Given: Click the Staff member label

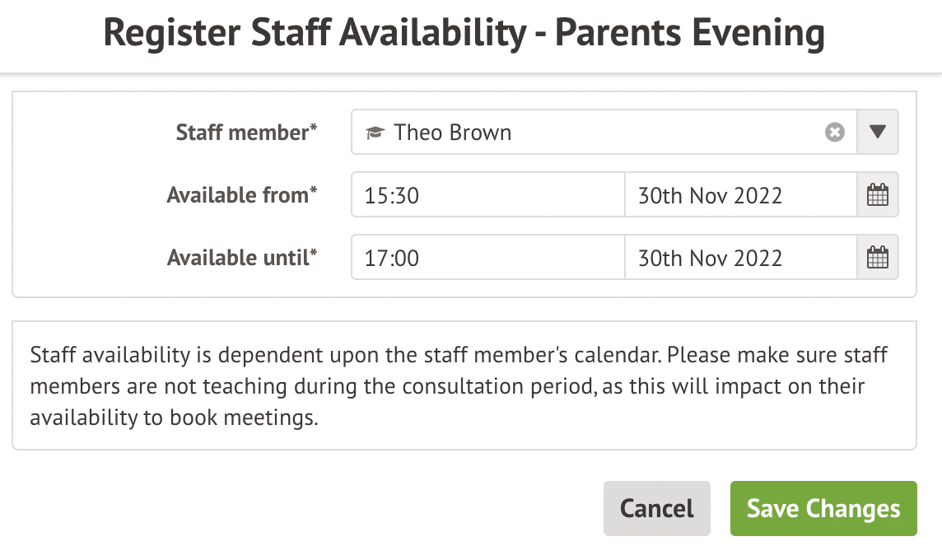Looking at the screenshot, I should [x=246, y=133].
